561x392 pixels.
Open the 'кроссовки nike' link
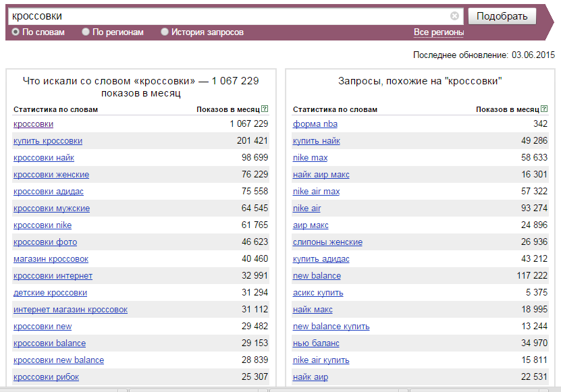(x=43, y=225)
